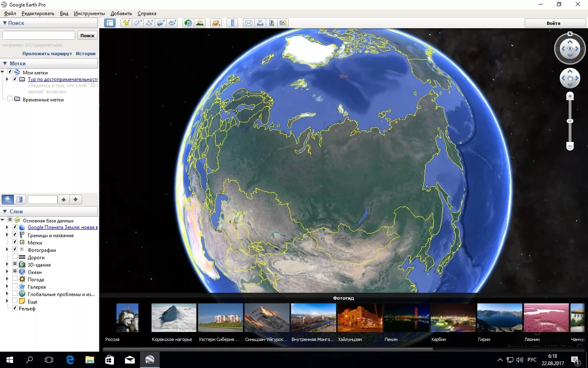Open the Инструменты menu
The image size is (588, 368).
89,13
